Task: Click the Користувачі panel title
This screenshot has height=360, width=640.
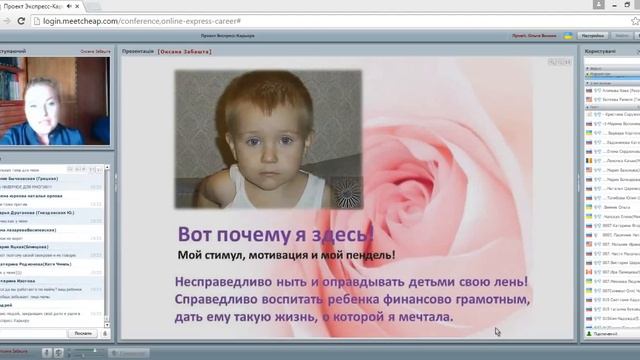Action: pos(600,51)
